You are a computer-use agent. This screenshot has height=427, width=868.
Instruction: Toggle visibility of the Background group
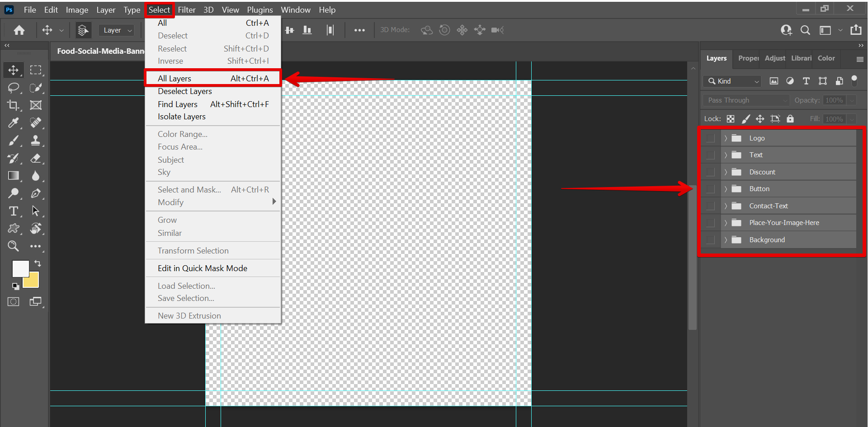click(710, 239)
